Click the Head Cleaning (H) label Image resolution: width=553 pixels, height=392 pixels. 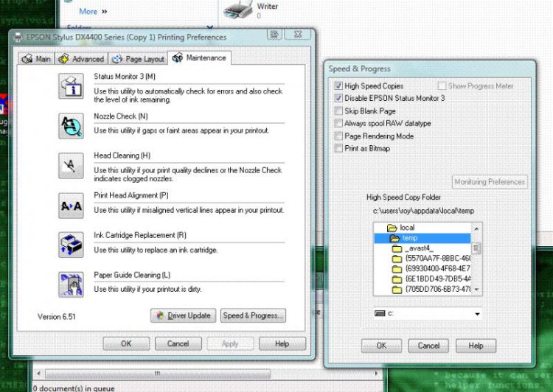click(122, 155)
